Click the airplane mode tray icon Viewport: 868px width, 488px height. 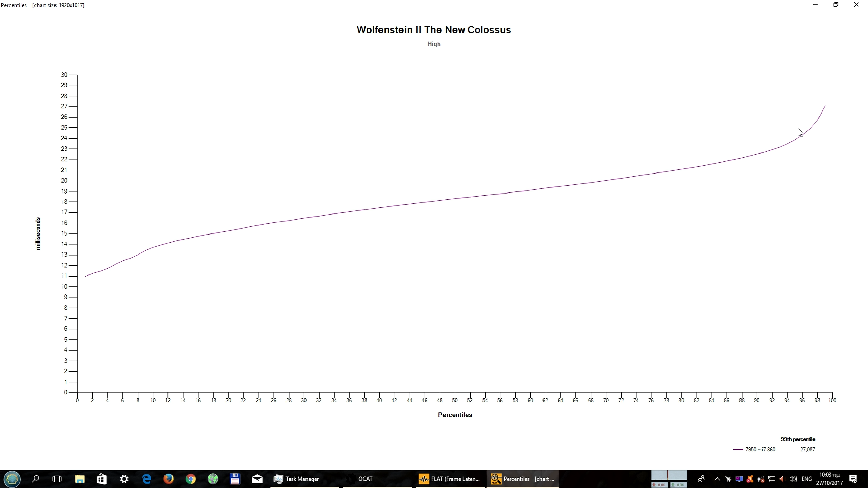[x=728, y=479]
